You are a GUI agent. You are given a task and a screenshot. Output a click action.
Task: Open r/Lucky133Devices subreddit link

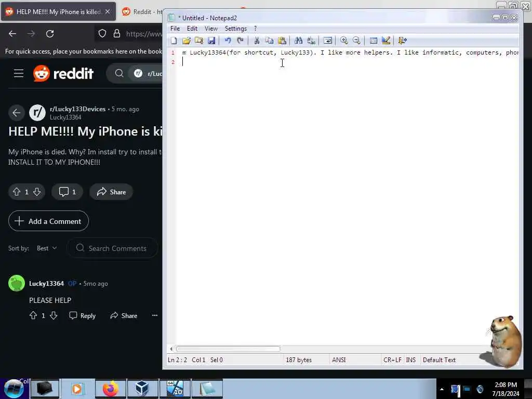[x=78, y=109]
